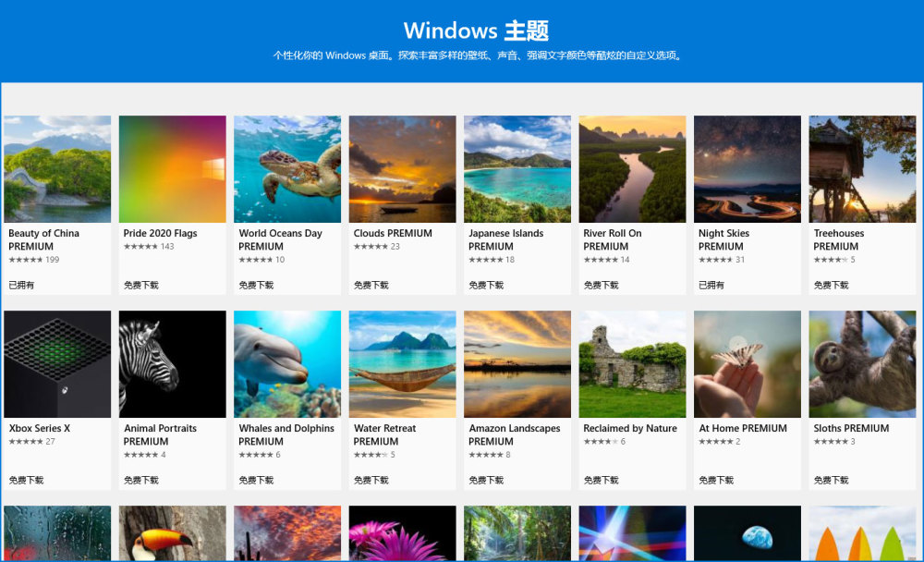The width and height of the screenshot is (924, 562).
Task: Click 免费下载 under Sloths PREMIUM
Action: (x=831, y=480)
